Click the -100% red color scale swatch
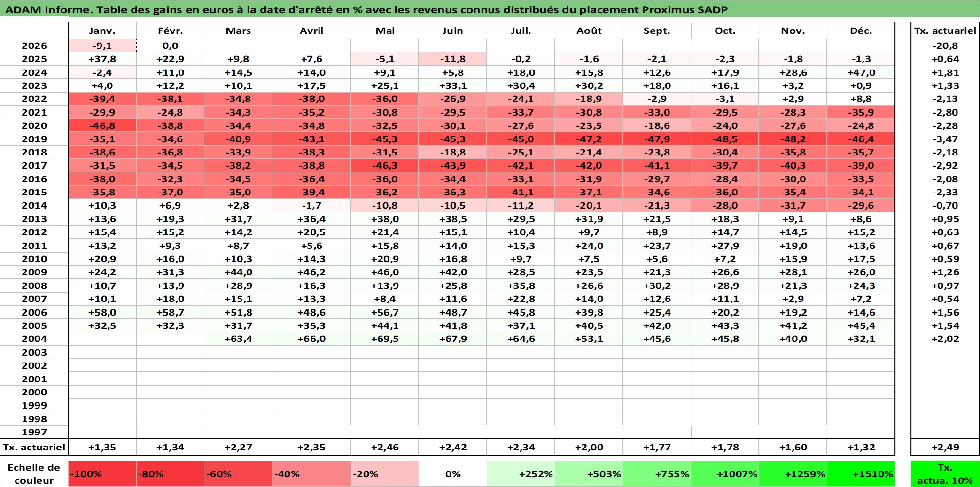The height and width of the screenshot is (487, 980). pyautogui.click(x=102, y=474)
